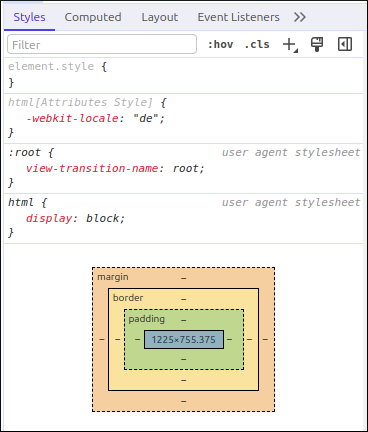This screenshot has width=368, height=432.
Task: Open the rendering emulation paintbrush icon
Action: (x=317, y=44)
